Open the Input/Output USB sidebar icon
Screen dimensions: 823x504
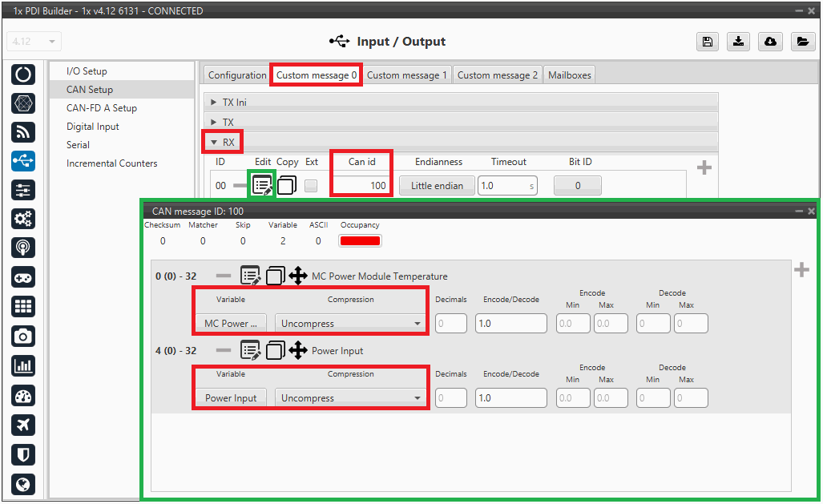pos(23,161)
